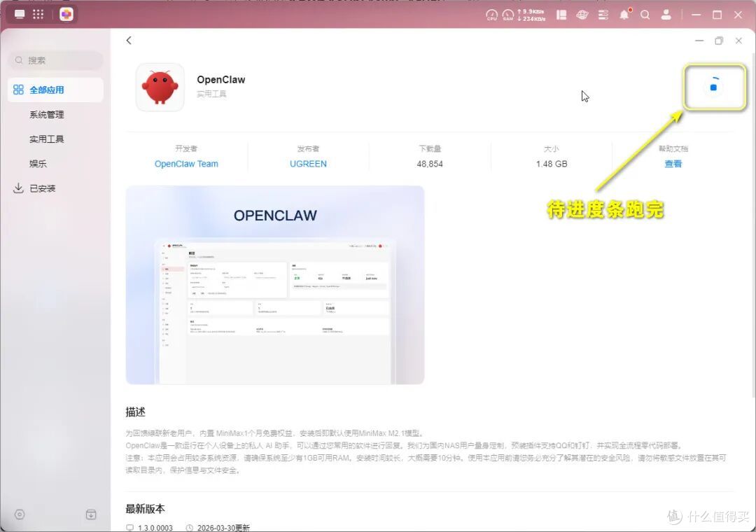Open 实用工具 category
Image resolution: width=756 pixels, height=532 pixels.
click(x=47, y=139)
